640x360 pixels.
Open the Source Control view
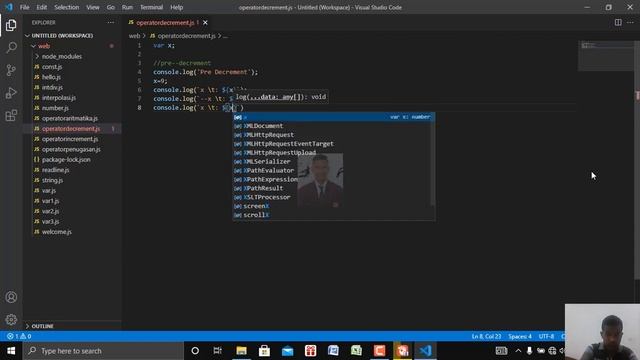[x=11, y=70]
